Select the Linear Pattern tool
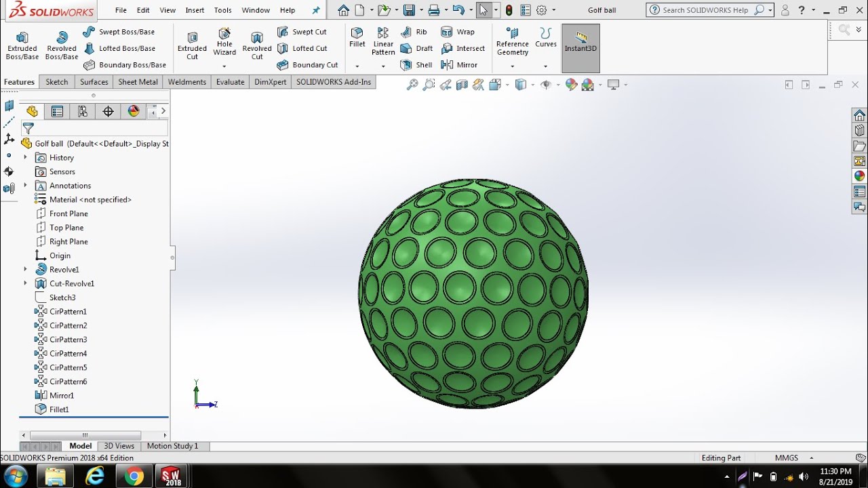The width and height of the screenshot is (868, 488). click(x=383, y=42)
